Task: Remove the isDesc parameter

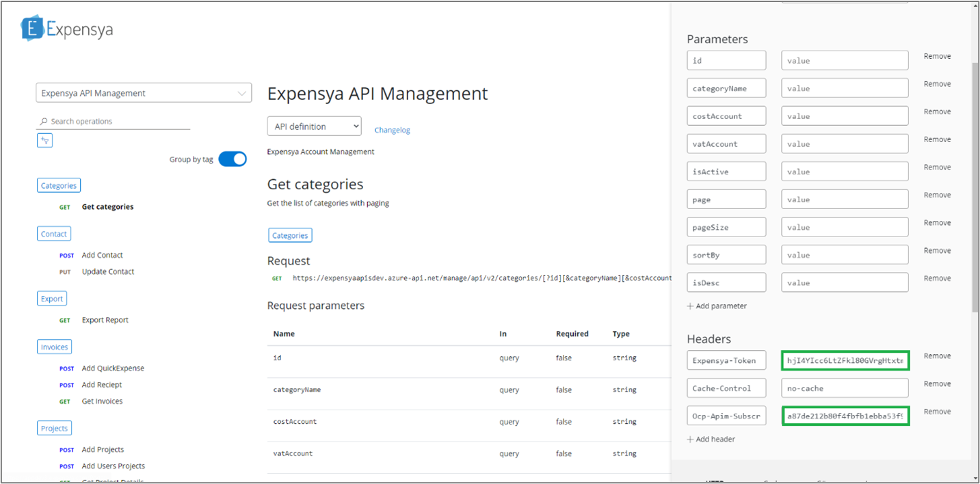Action: [937, 278]
